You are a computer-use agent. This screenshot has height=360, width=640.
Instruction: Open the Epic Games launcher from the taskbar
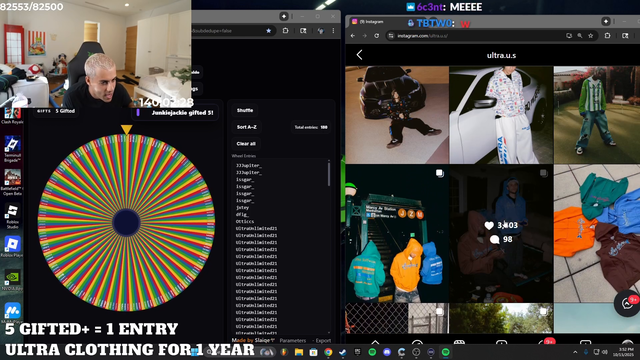(358, 352)
